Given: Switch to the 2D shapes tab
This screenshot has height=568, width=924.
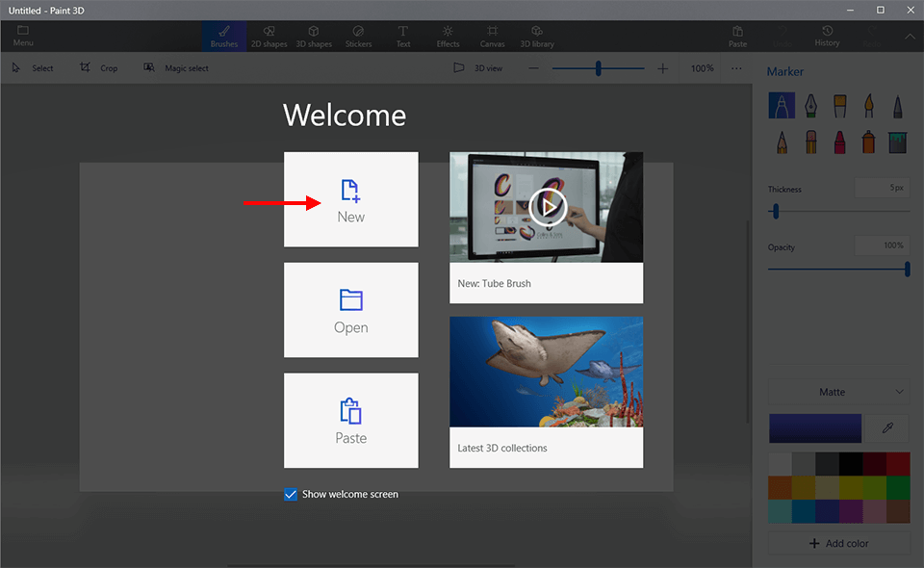Looking at the screenshot, I should (269, 36).
